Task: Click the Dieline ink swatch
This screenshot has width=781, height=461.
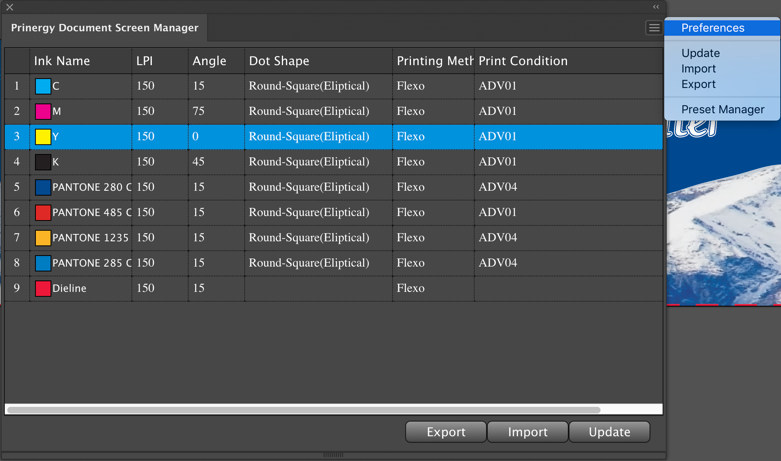Action: tap(43, 288)
